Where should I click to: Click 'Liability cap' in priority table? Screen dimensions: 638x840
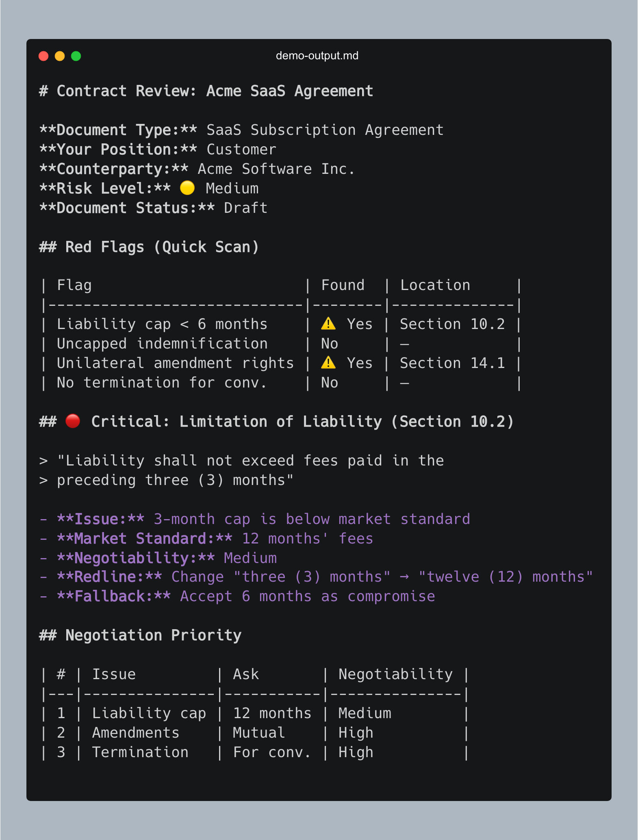(149, 713)
